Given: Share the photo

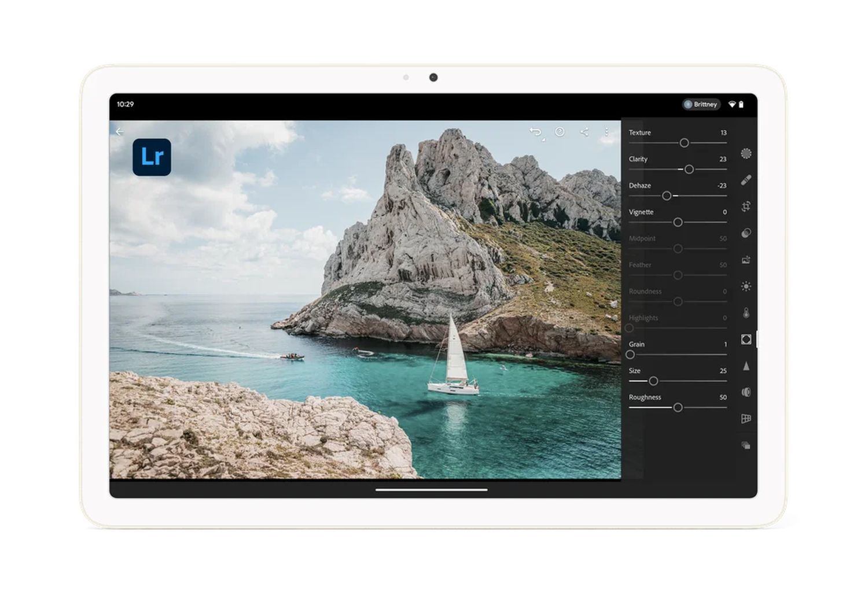Looking at the screenshot, I should 584,132.
